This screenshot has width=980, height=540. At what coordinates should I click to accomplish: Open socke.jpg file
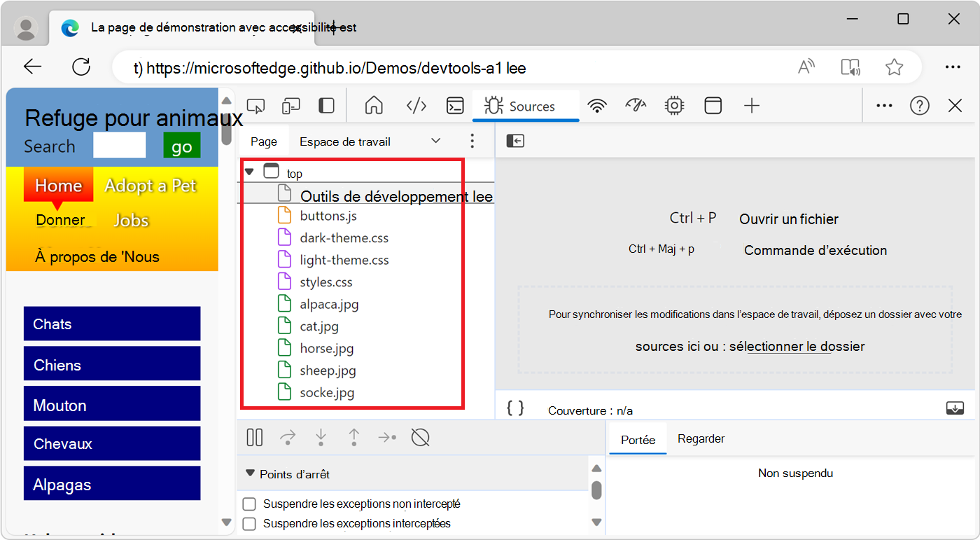(328, 392)
